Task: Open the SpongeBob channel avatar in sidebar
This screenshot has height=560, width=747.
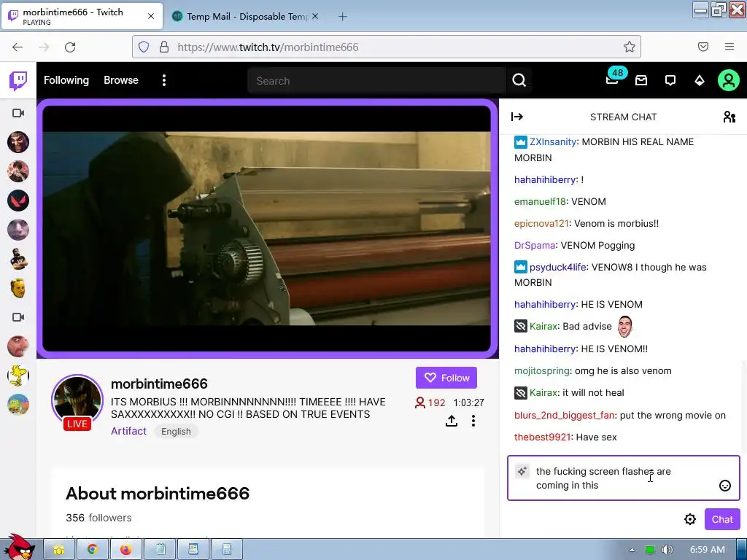Action: pyautogui.click(x=18, y=405)
